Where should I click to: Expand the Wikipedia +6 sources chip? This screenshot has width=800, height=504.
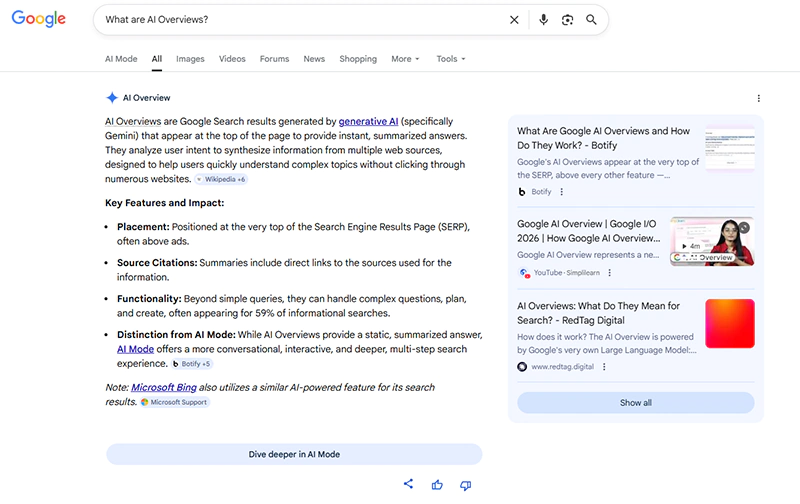(221, 180)
